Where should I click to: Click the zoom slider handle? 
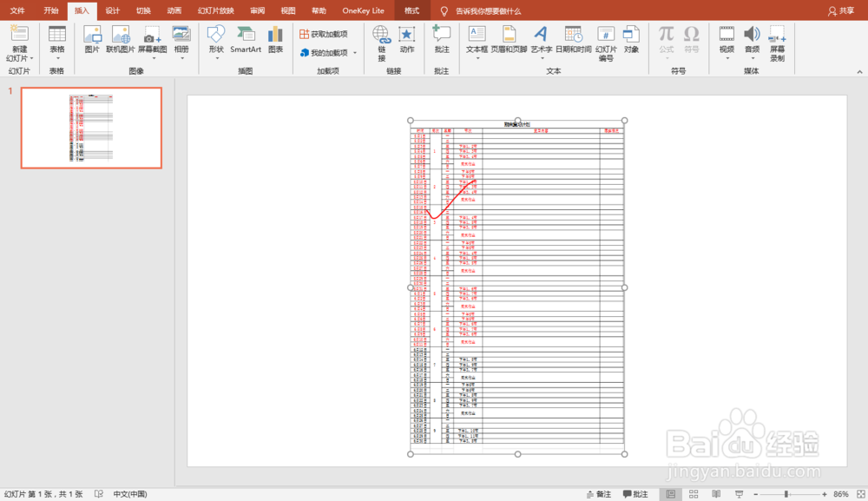[786, 494]
